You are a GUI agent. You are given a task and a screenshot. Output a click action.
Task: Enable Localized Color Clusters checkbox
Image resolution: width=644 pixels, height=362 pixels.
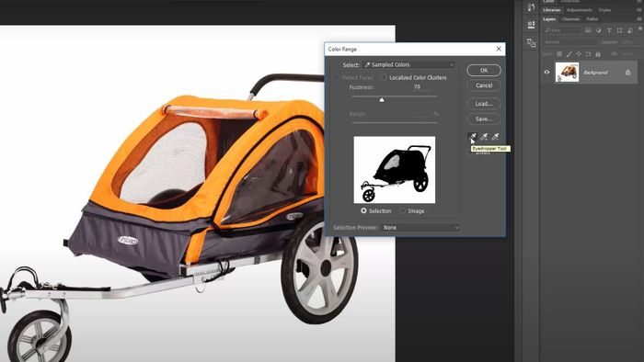click(384, 77)
